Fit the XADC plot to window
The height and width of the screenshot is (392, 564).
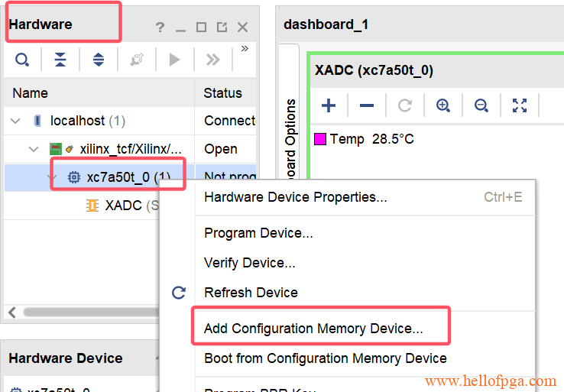coord(520,105)
